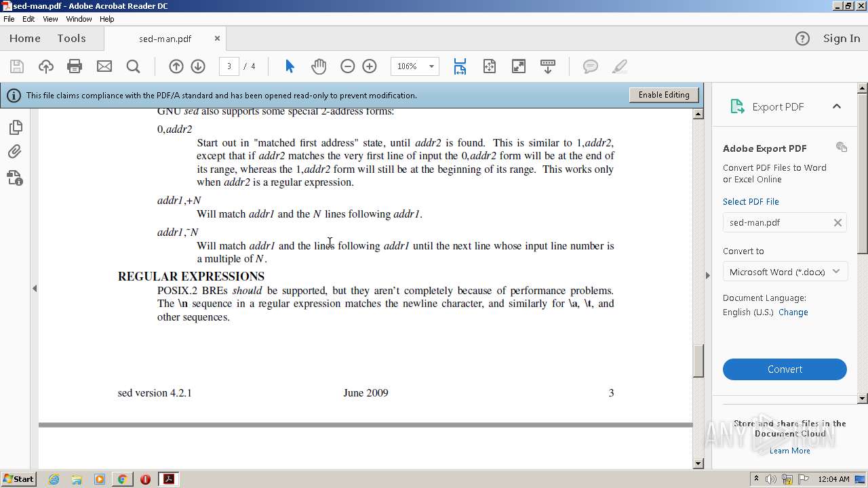Viewport: 868px width, 488px height.
Task: Click the document vertical scrollbar thumb
Action: tap(698, 361)
